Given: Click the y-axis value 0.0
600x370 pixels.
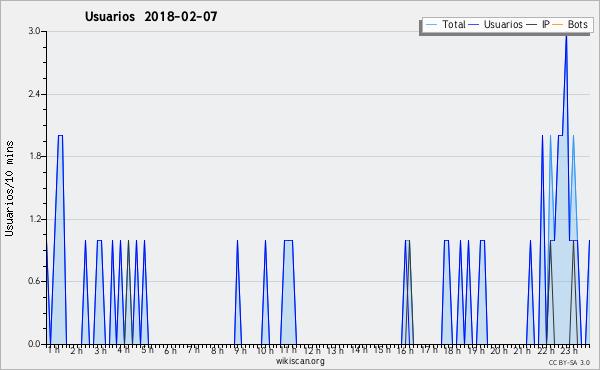Looking at the screenshot, I should pos(35,344).
